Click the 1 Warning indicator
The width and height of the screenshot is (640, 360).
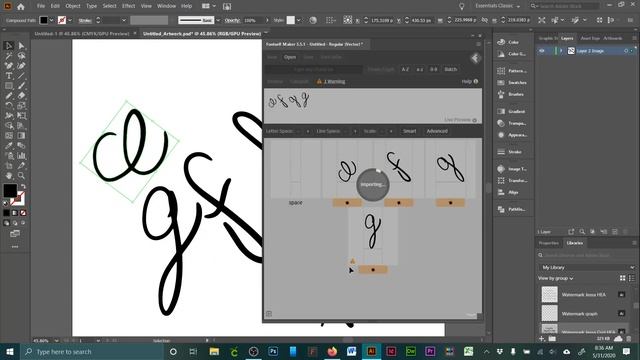[x=331, y=81]
